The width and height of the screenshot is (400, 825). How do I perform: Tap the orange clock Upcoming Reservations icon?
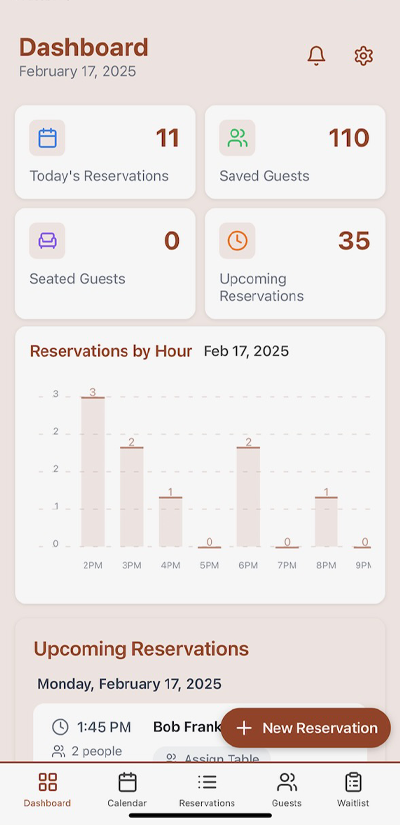point(237,240)
